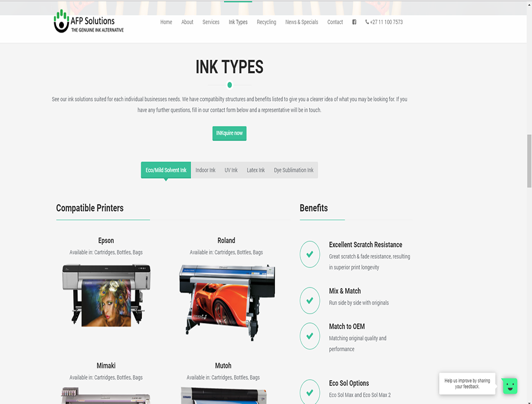Select Ink Types in the navigation
This screenshot has height=404, width=532.
(x=238, y=22)
